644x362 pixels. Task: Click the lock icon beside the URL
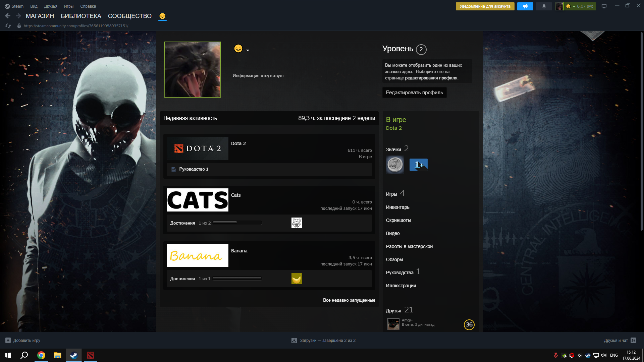19,26
